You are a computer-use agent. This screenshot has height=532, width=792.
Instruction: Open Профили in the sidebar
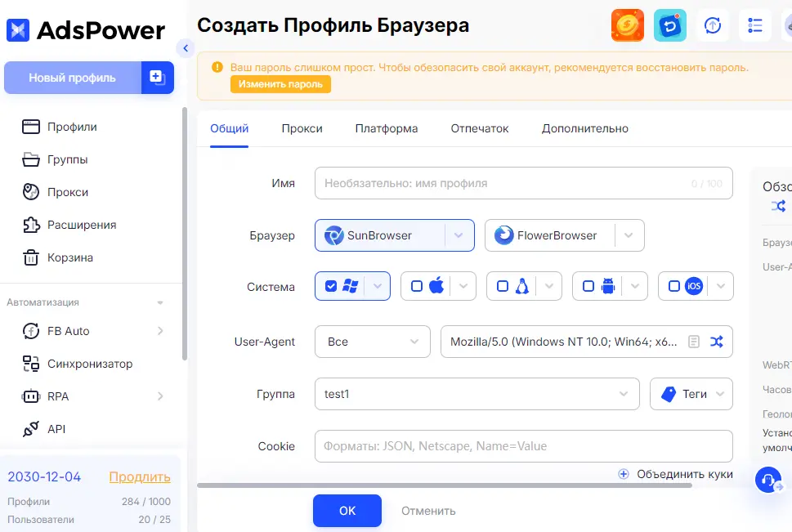tap(59, 127)
